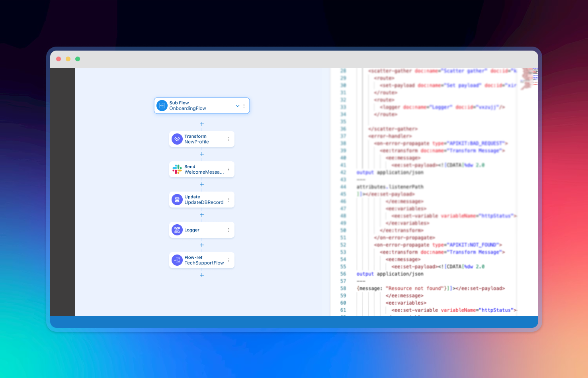Image resolution: width=588 pixels, height=378 pixels.
Task: Click the plus between UpdateDBRecord and Logger
Action: (x=202, y=214)
